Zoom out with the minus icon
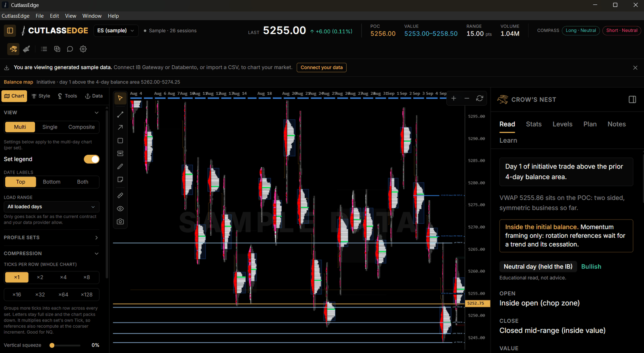The width and height of the screenshot is (644, 353). 467,98
